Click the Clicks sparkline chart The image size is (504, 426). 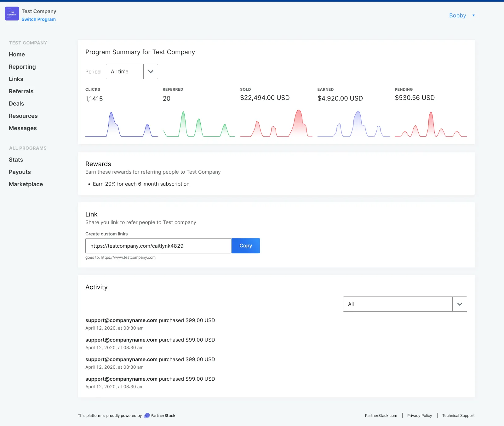(x=122, y=124)
